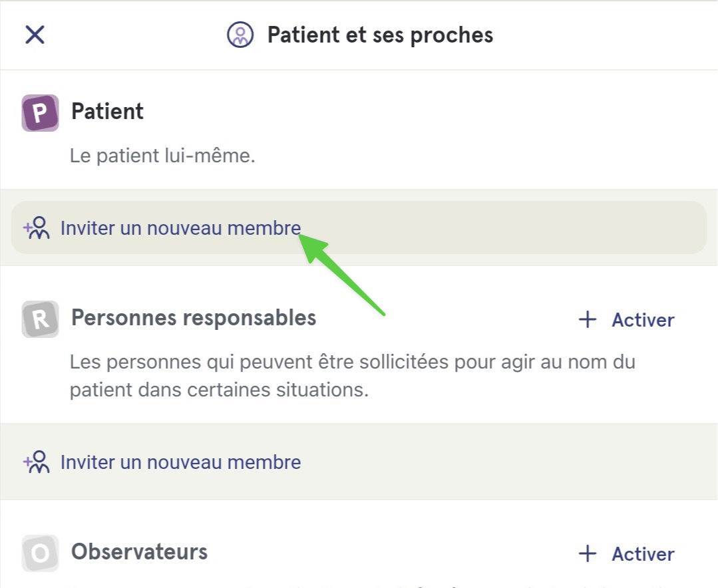The image size is (718, 588).
Task: Activate the Observateurs role
Action: click(x=626, y=553)
